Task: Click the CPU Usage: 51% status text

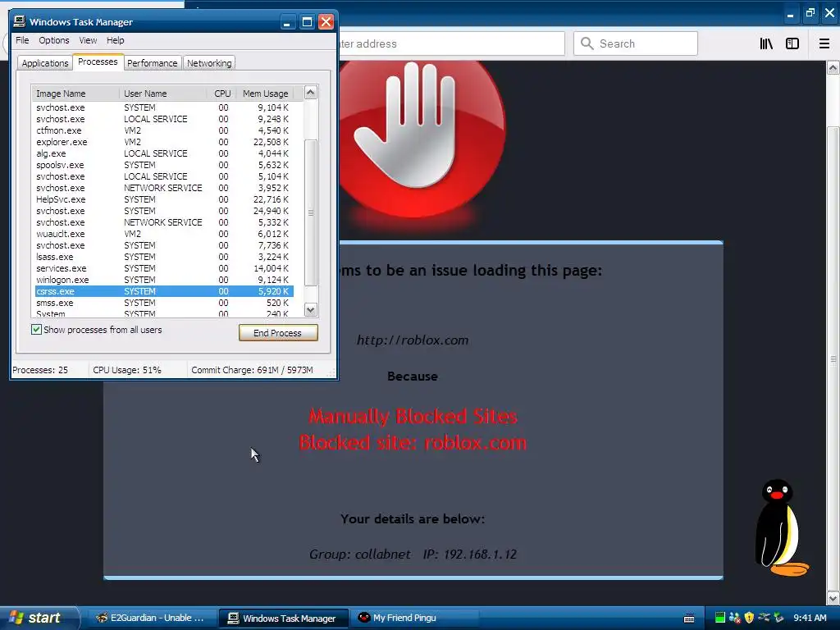Action: click(127, 370)
